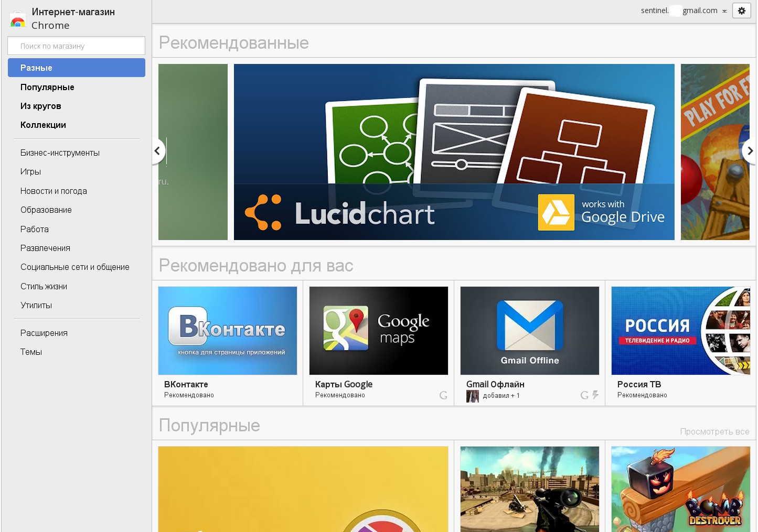Open the Bomb Destroyer game thumbnail
Screen dimensions: 758x532
(680, 488)
